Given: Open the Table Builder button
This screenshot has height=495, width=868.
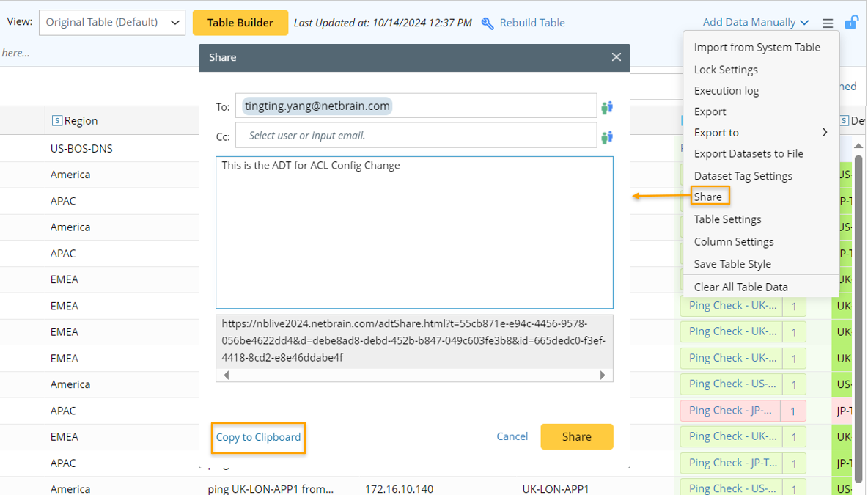Looking at the screenshot, I should click(240, 23).
